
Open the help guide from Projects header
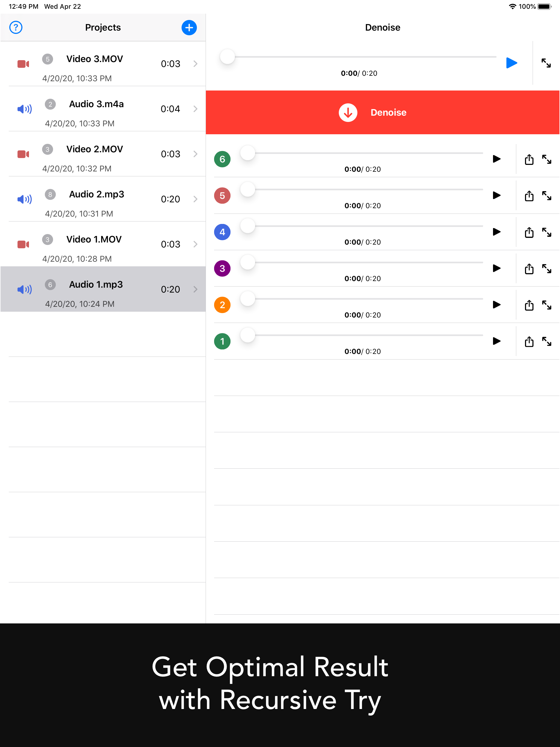pos(16,27)
